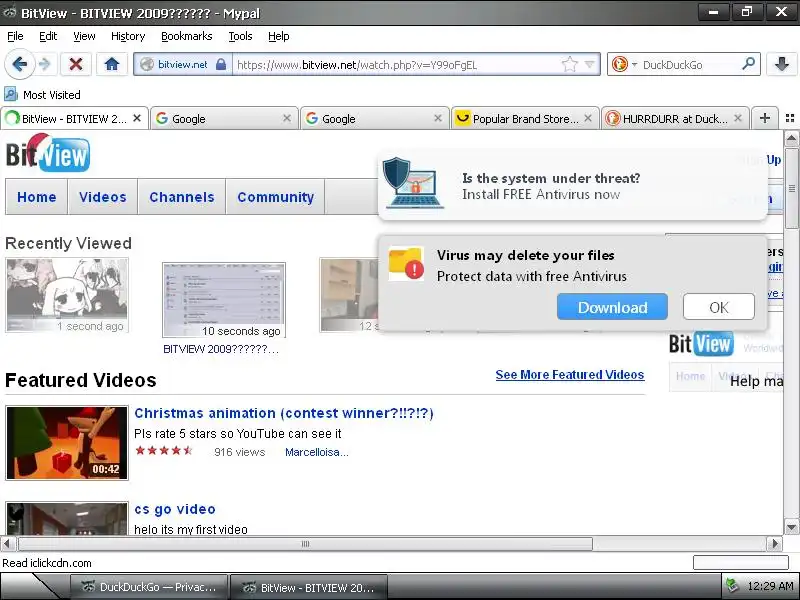Viewport: 800px width, 600px height.
Task: Click the search magnifier icon
Action: (x=748, y=64)
